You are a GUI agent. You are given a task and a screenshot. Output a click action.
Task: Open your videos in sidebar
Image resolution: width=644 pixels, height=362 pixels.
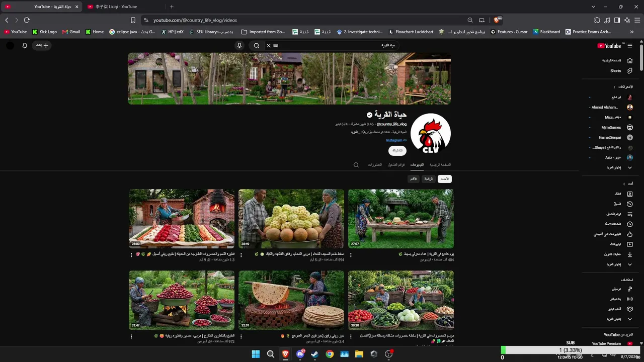pyautogui.click(x=629, y=244)
